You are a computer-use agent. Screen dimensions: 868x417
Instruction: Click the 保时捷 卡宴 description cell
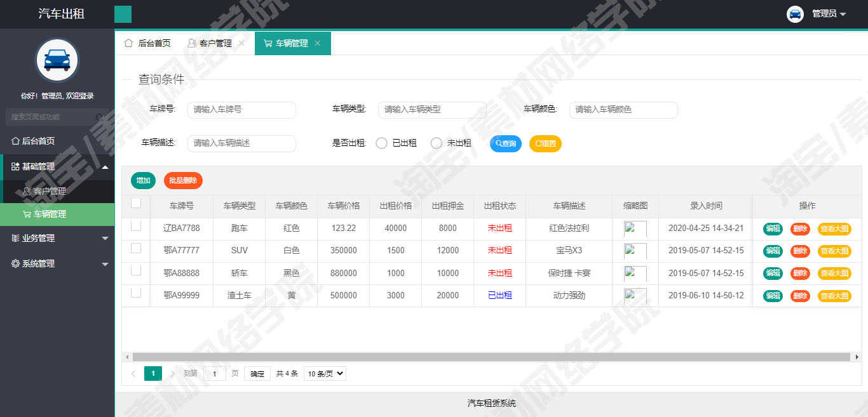point(569,274)
